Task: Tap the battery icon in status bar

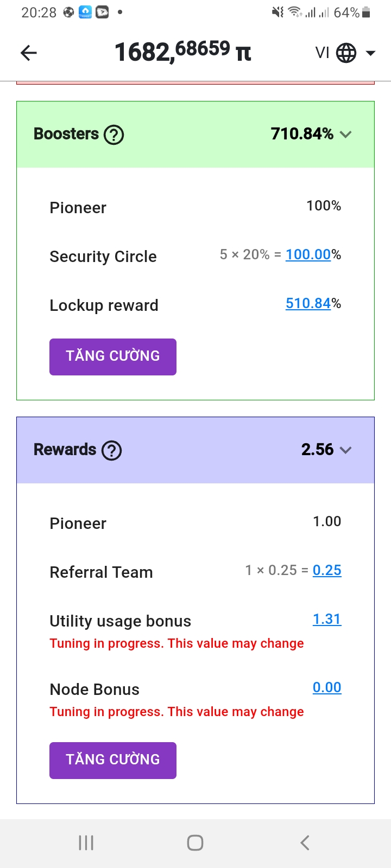Action: point(366,12)
